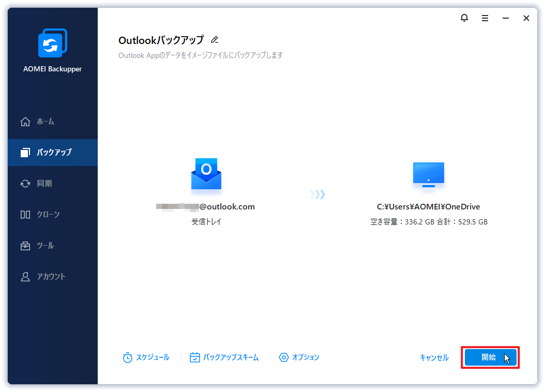The width and height of the screenshot is (545, 392).
Task: Select the バックアップ sidebar tab
Action: (x=53, y=153)
